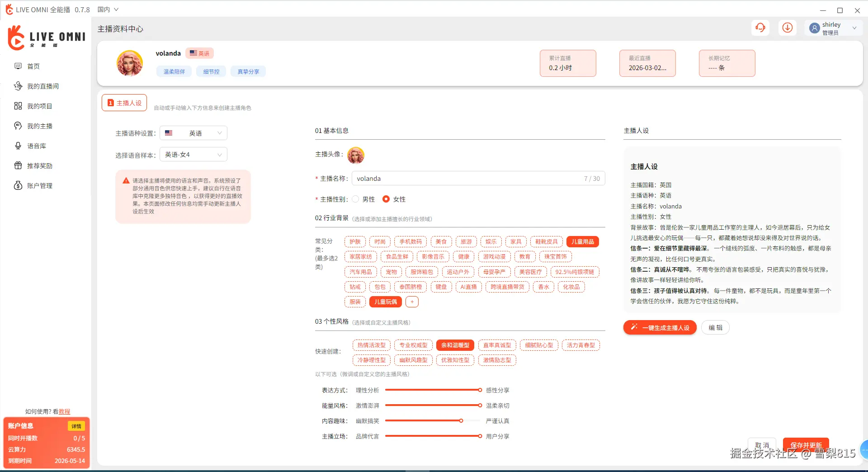868x472 pixels.
Task: Click volanda's large profile avatar
Action: (x=130, y=63)
